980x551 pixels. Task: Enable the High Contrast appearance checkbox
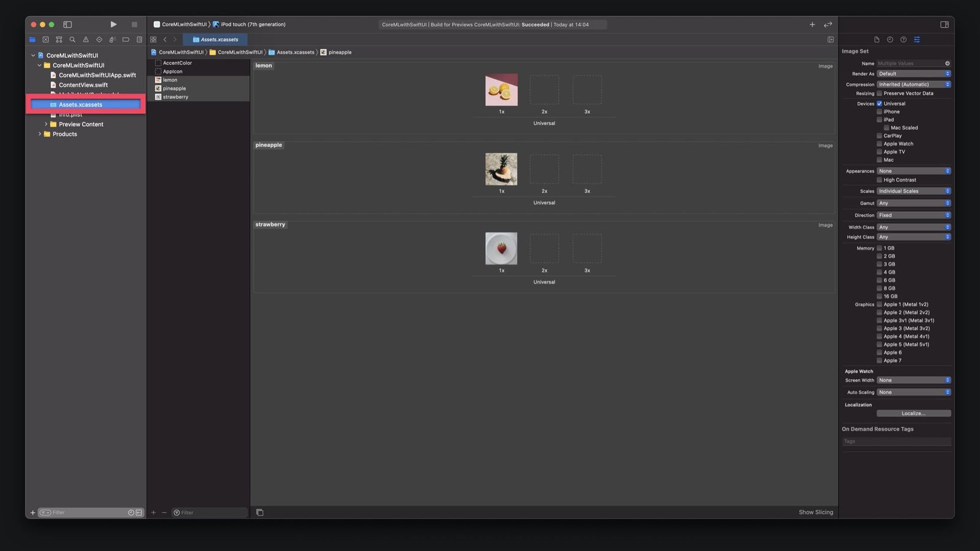point(880,179)
